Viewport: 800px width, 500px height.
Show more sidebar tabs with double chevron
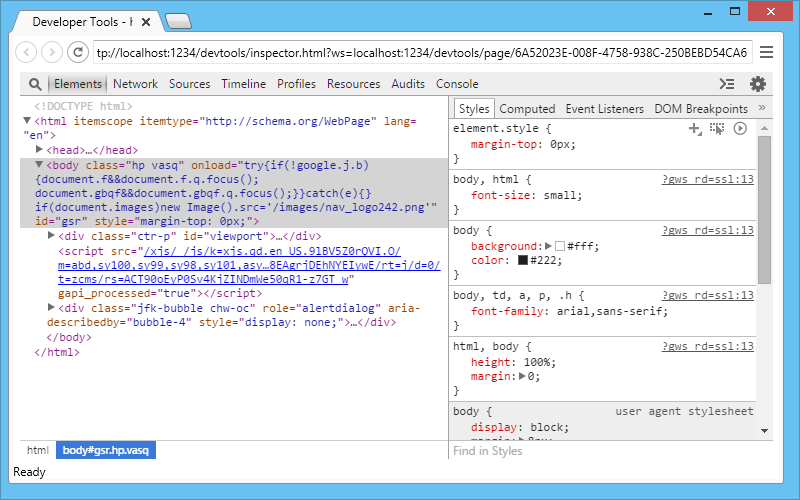[x=762, y=108]
